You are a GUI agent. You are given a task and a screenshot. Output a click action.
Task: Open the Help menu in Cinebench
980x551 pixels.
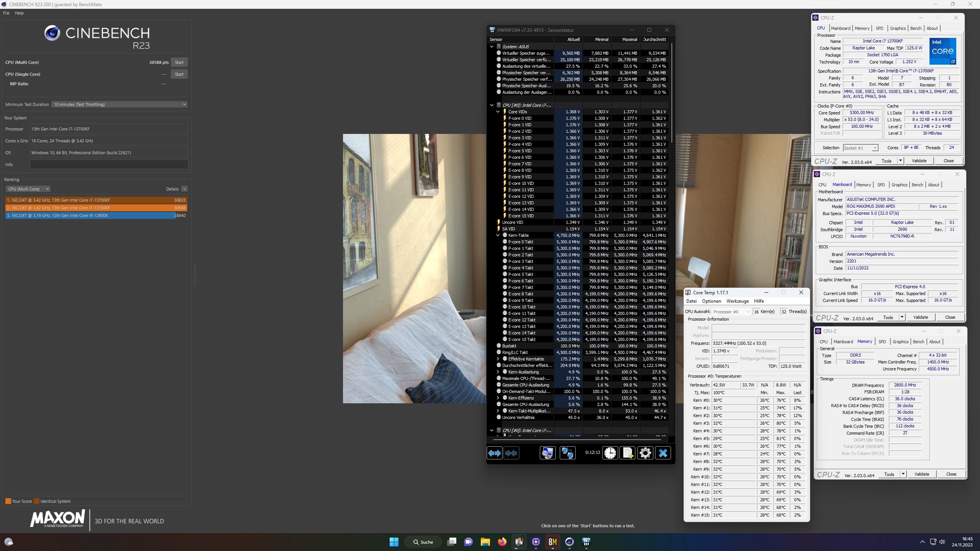[19, 13]
